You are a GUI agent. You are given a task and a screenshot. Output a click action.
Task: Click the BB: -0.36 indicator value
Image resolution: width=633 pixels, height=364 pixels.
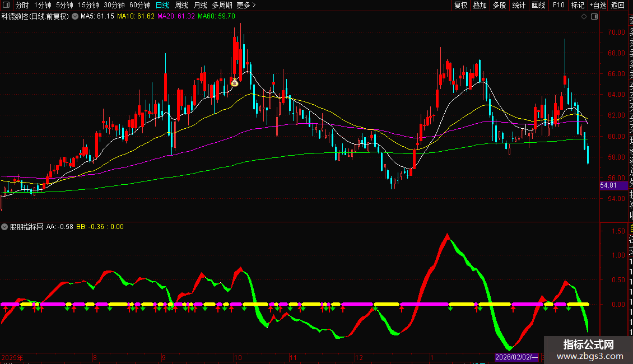tap(90, 227)
